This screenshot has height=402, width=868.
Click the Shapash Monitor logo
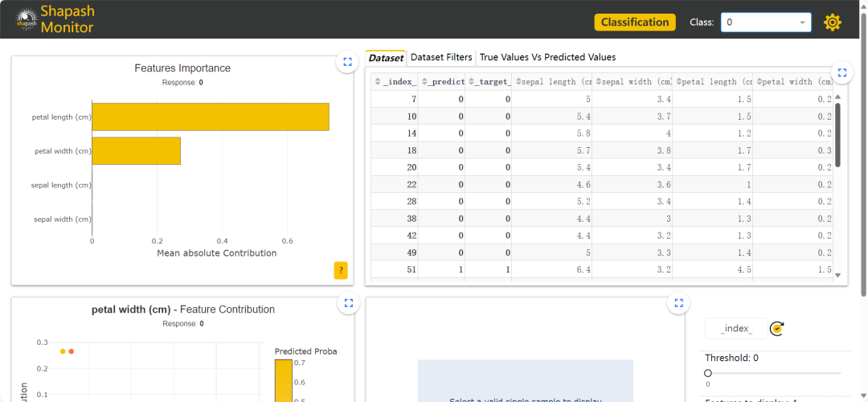coord(55,19)
